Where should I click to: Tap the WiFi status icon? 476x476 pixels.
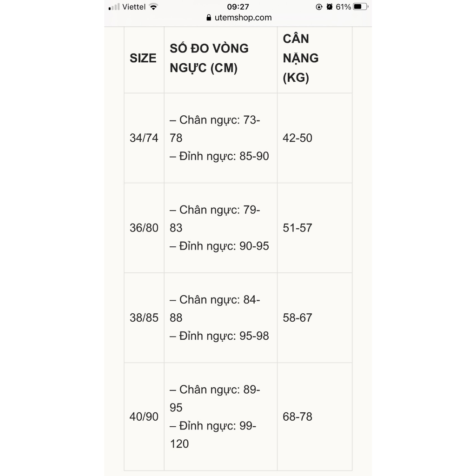pos(154,7)
